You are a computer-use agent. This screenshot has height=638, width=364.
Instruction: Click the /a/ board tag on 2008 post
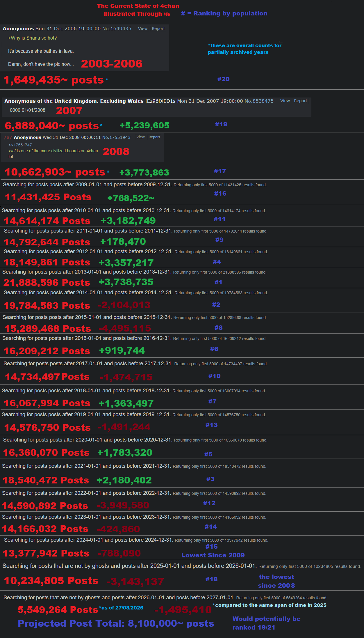click(8, 137)
